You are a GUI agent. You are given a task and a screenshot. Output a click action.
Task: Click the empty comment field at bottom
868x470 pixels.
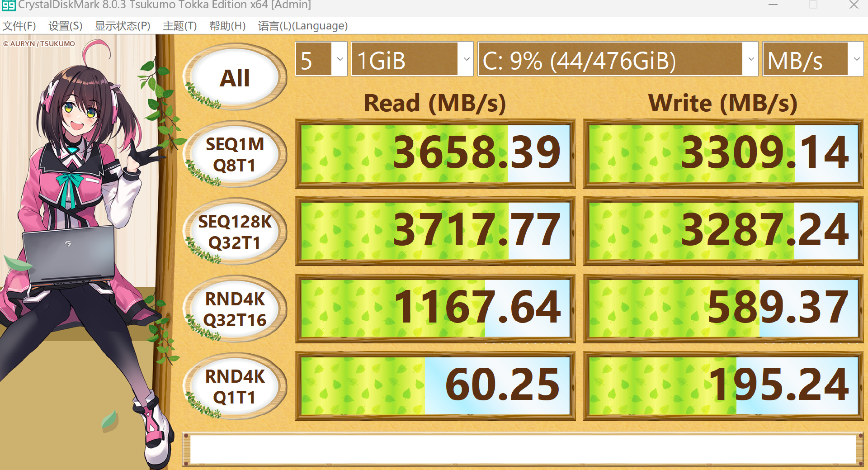pos(523,449)
